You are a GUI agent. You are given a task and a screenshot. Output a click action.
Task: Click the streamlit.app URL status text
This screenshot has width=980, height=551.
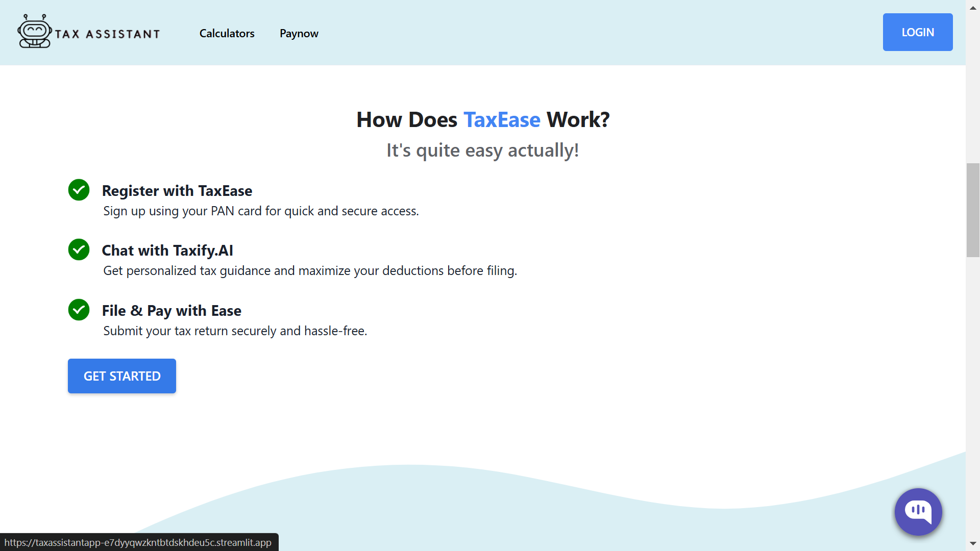click(x=138, y=542)
